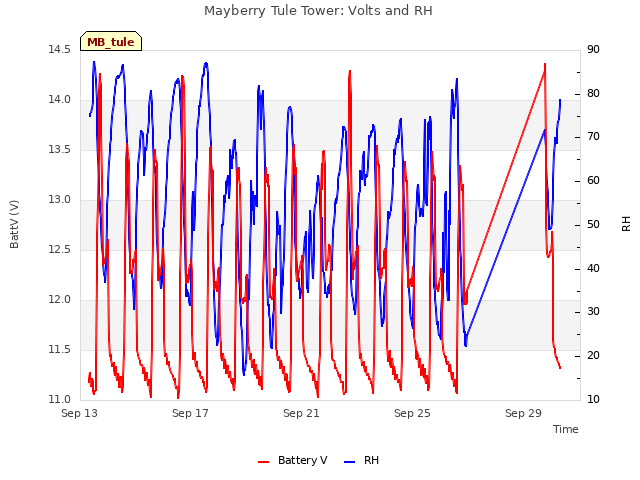Click the Sep 21 x-axis tick
The height and width of the screenshot is (480, 640).
(x=301, y=413)
